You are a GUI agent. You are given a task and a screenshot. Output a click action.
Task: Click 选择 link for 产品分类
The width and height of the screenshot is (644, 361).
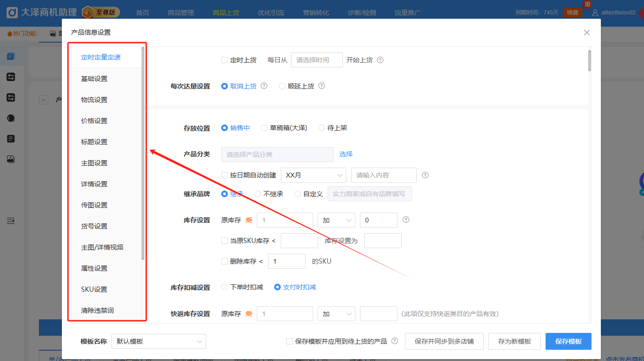pos(346,154)
